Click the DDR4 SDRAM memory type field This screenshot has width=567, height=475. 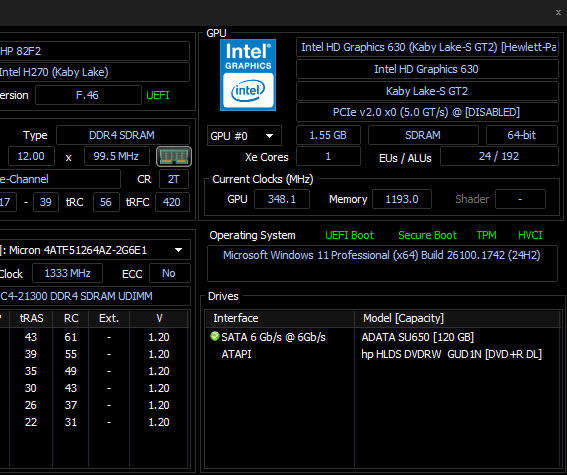[x=123, y=135]
